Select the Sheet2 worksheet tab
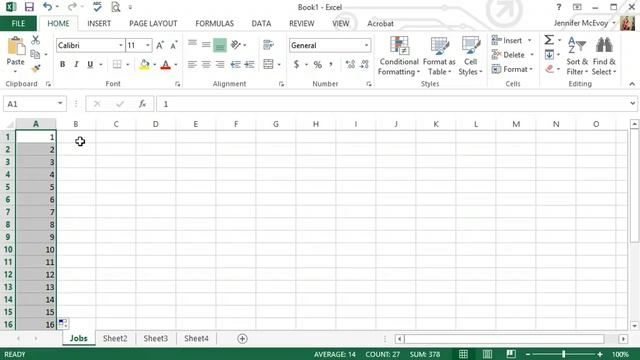This screenshot has height=360, width=640. [115, 338]
